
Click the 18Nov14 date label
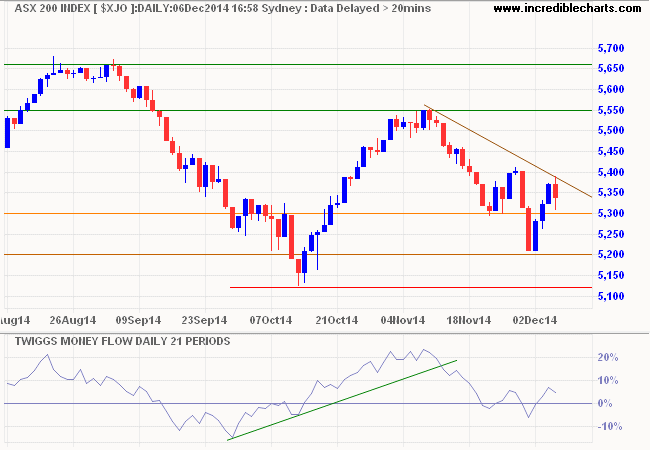pos(468,320)
